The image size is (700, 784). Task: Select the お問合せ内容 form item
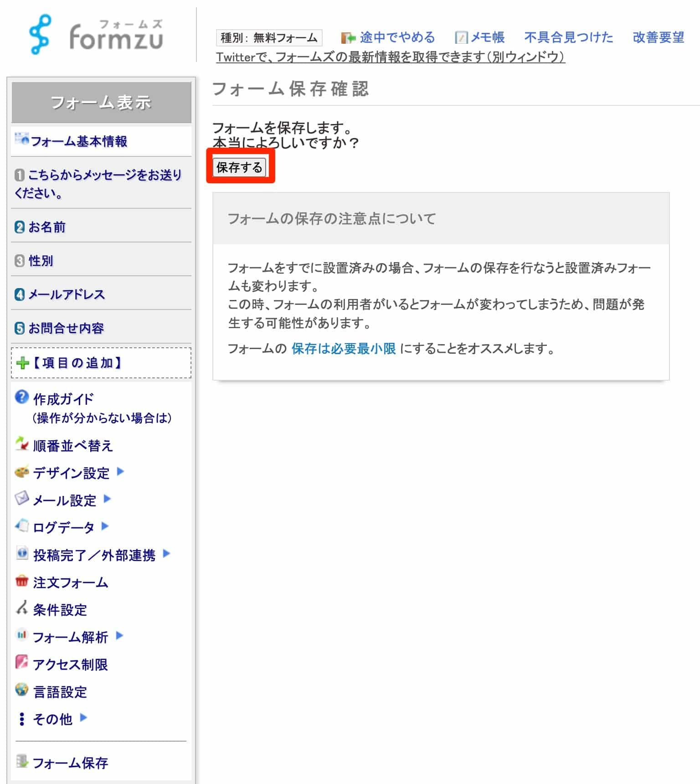101,328
